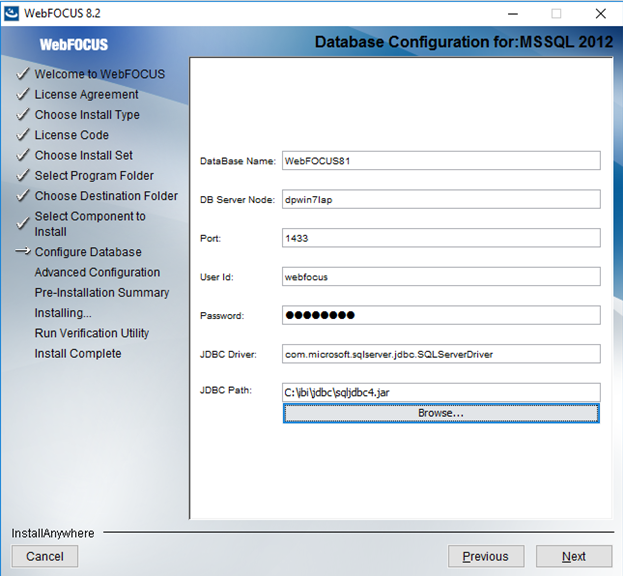Click the 'Advanced Configuration' step label
623x576 pixels.
[97, 272]
